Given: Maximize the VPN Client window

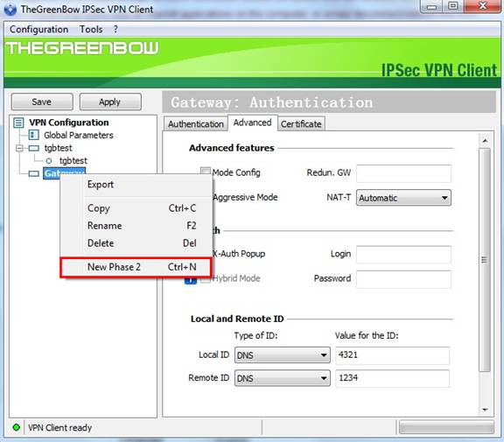Looking at the screenshot, I should [x=453, y=6].
